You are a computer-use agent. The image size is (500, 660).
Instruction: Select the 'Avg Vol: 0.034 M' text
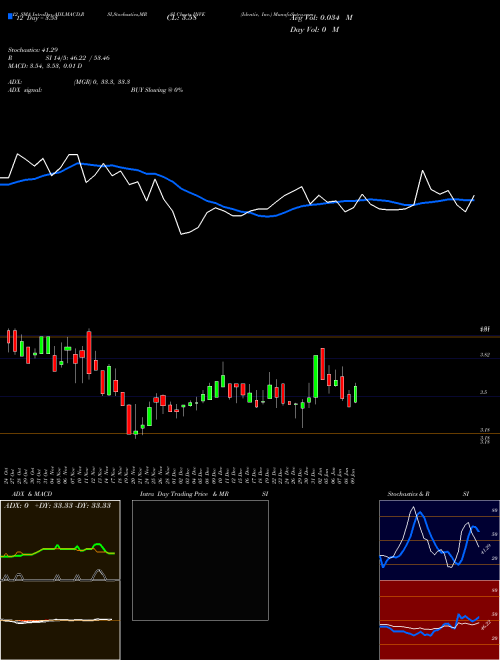[x=322, y=18]
